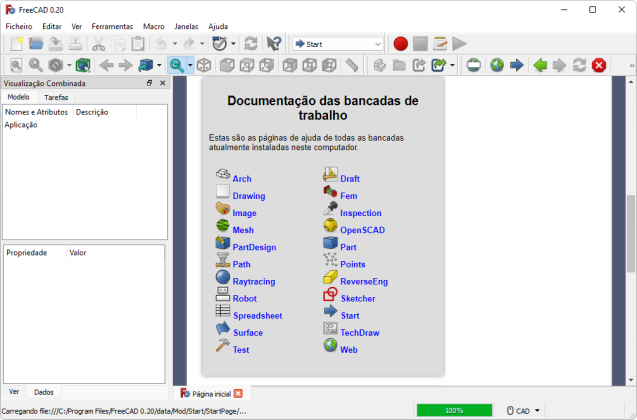Open the Ajuda menu
Screen dimensions: 637x420
tap(218, 26)
